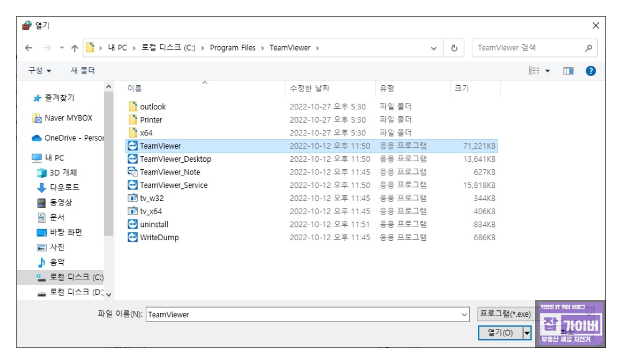Toggle the preview pane
The width and height of the screenshot is (622, 364).
click(x=568, y=71)
